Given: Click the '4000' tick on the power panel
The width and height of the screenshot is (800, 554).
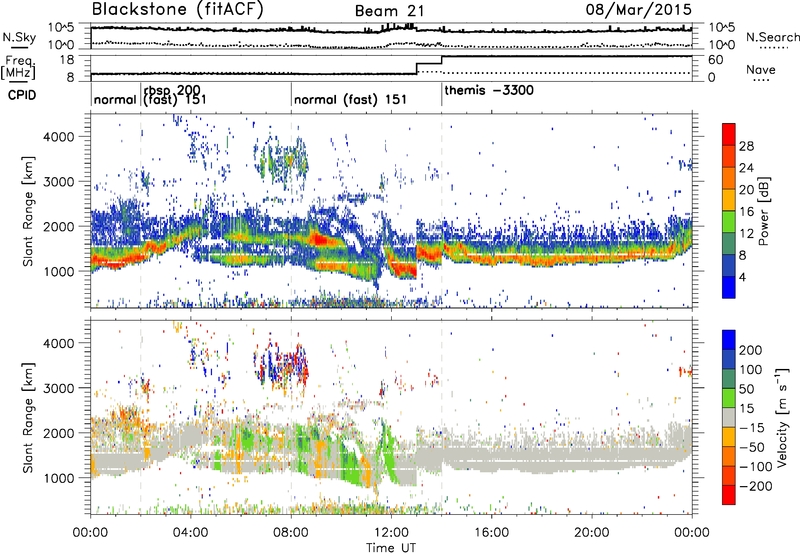Looking at the screenshot, I should [x=58, y=137].
